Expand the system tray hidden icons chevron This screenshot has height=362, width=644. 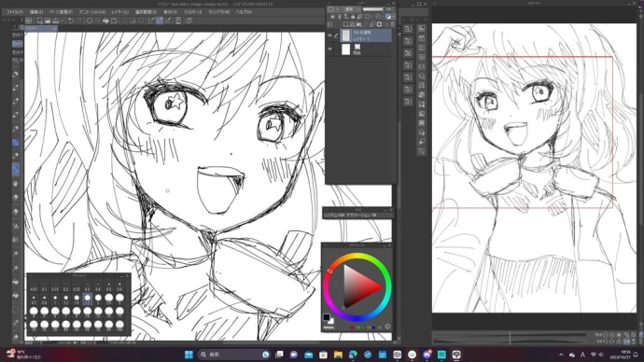coord(561,355)
